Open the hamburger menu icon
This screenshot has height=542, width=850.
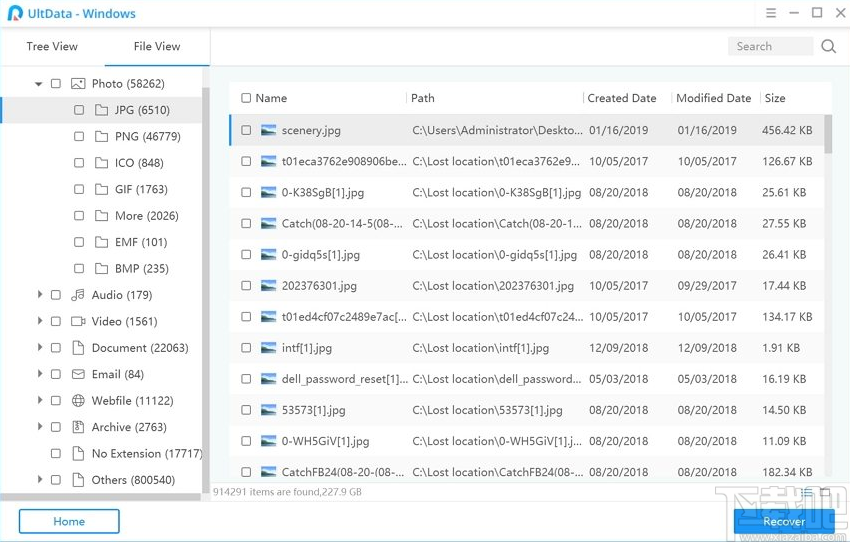771,13
